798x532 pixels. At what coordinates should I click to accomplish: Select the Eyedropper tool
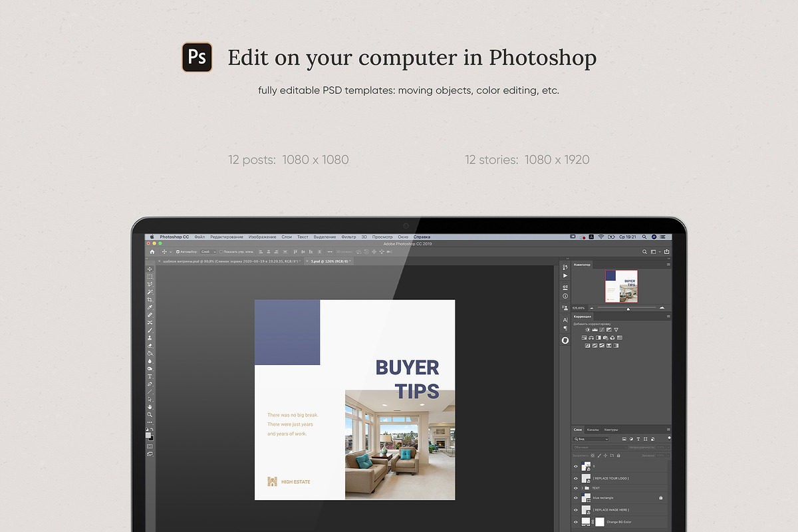(150, 307)
